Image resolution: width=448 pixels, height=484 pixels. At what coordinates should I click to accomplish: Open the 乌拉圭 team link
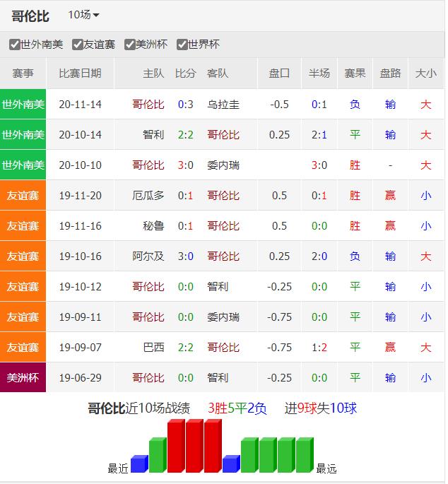223,105
